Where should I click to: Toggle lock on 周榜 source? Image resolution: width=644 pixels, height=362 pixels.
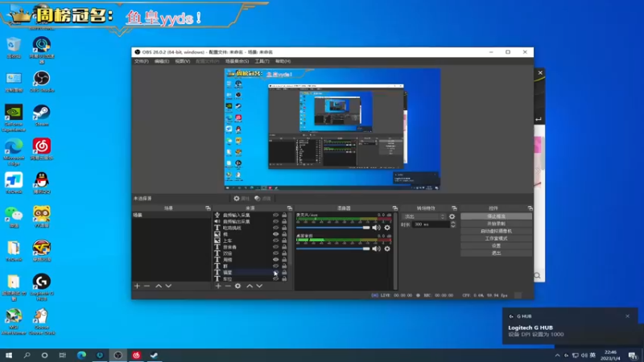coord(284,259)
